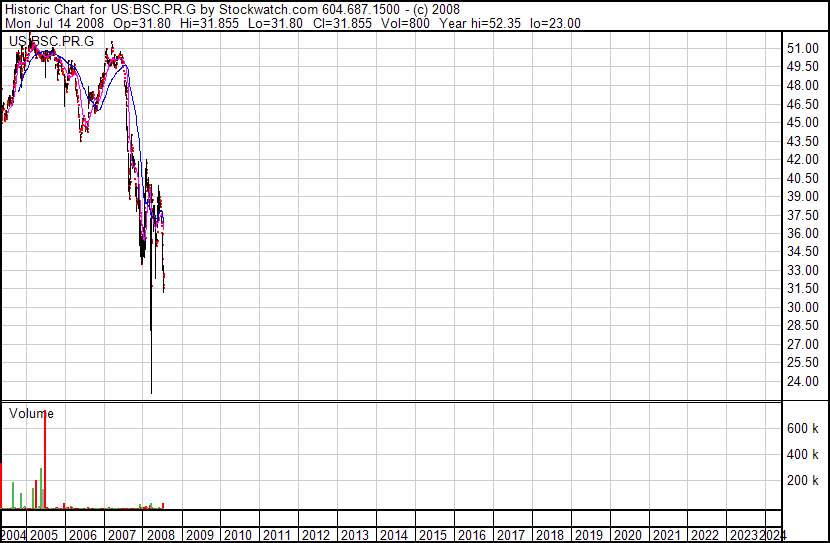Click the Volume panel label
Viewport: 830px width, 543px height.
click(x=31, y=413)
